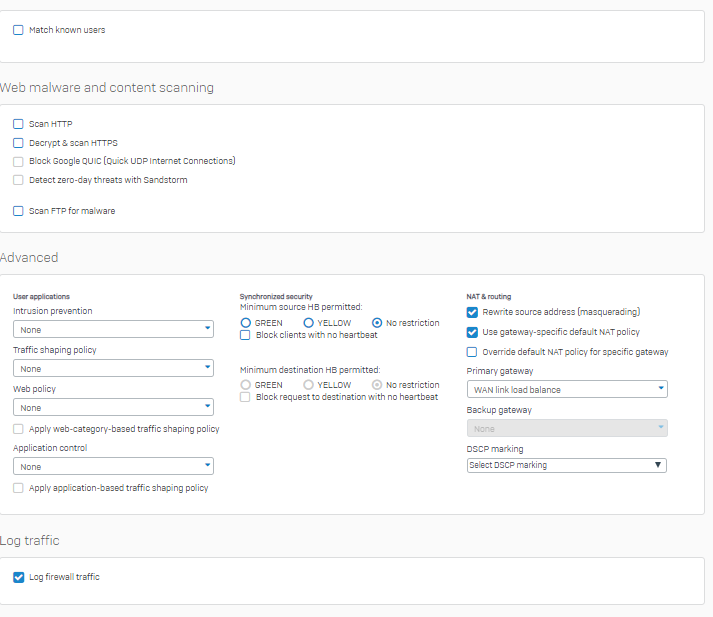Select YELLOW for minimum source HB
Viewport: 713px width, 617px height.
309,323
